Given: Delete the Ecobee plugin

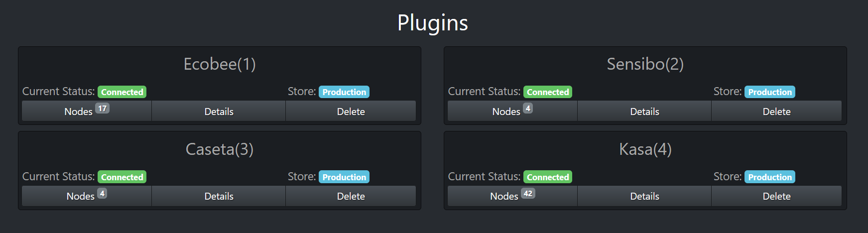Looking at the screenshot, I should click(x=351, y=111).
